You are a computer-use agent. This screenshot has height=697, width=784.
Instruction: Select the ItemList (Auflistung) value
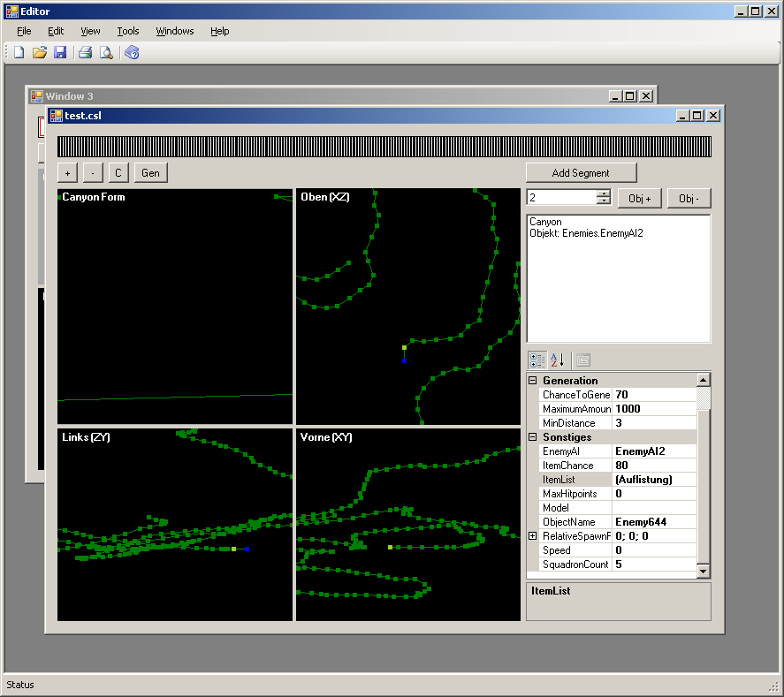point(654,479)
